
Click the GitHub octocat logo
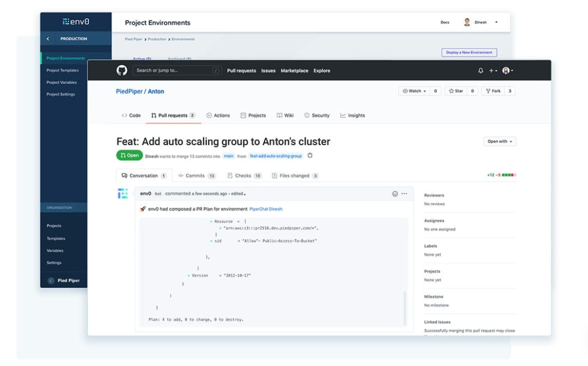[122, 70]
